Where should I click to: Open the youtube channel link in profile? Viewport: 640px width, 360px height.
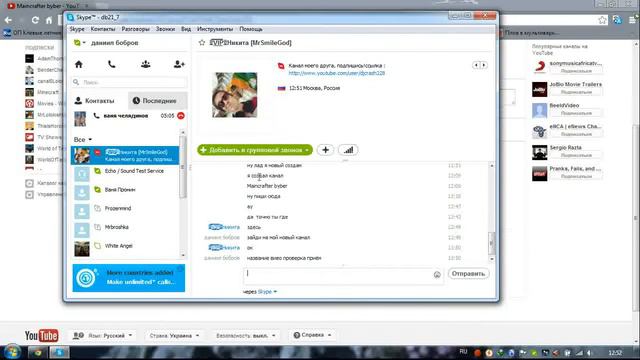337,73
